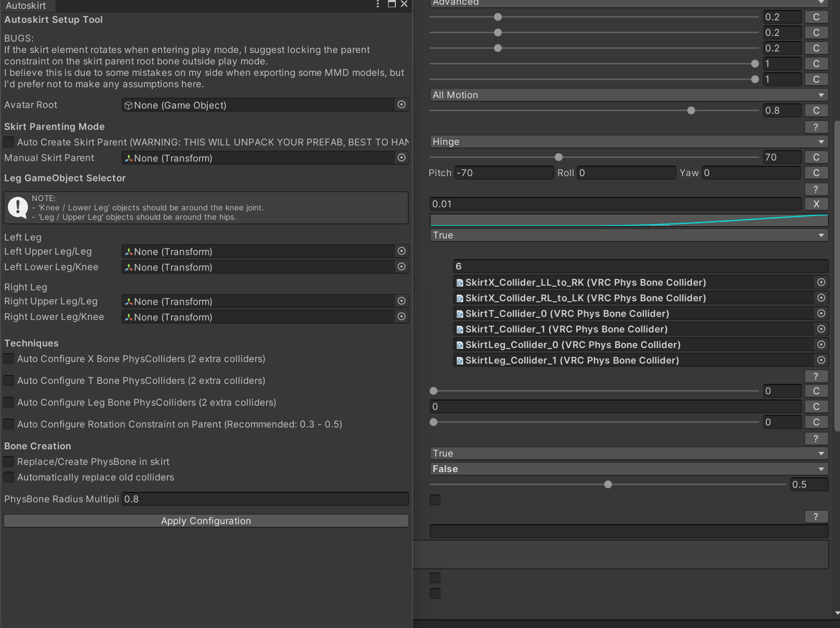Open the Advanced mode dropdown
The width and height of the screenshot is (840, 628).
pos(629,3)
